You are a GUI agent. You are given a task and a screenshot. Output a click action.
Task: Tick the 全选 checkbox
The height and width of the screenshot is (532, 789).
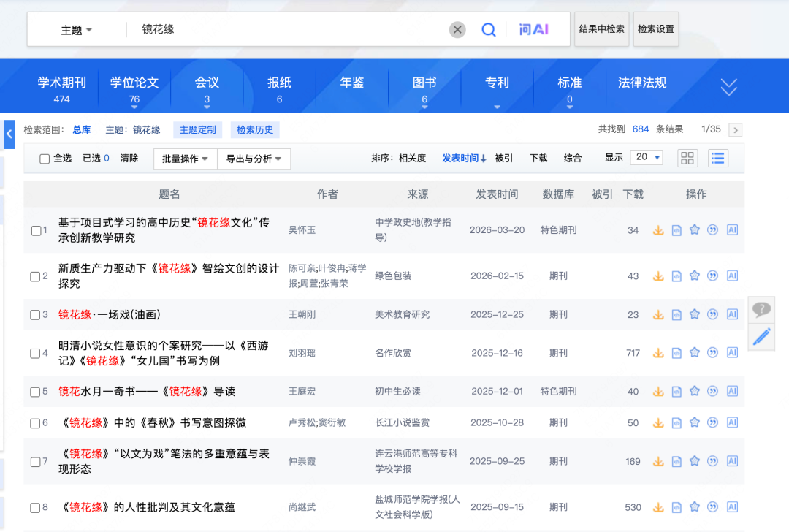click(x=45, y=159)
